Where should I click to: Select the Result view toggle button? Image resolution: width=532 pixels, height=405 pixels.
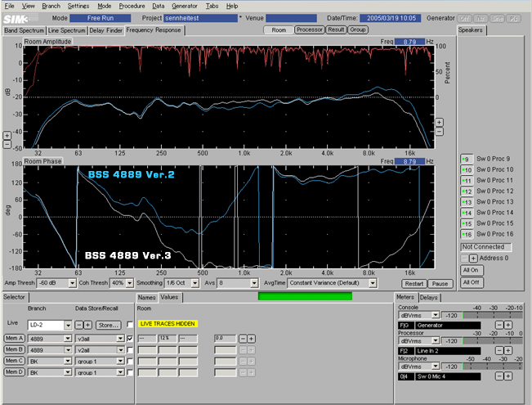[x=336, y=30]
